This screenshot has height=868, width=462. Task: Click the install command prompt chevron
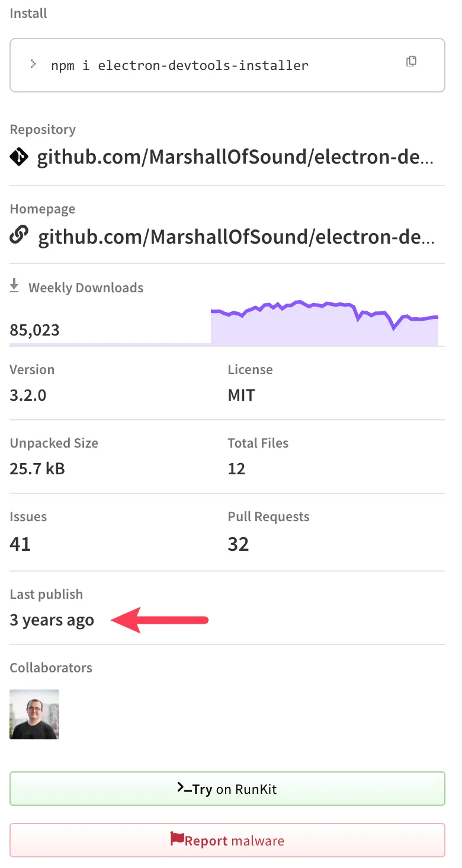click(34, 64)
